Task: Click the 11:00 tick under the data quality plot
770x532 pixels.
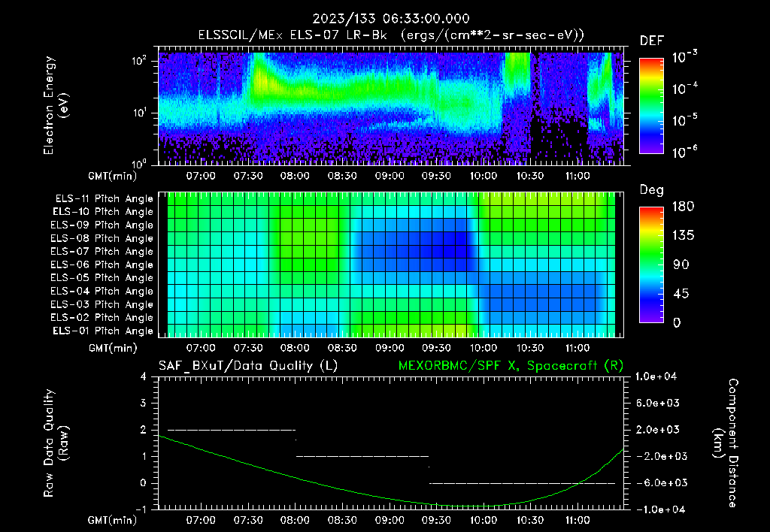Action: [577, 520]
